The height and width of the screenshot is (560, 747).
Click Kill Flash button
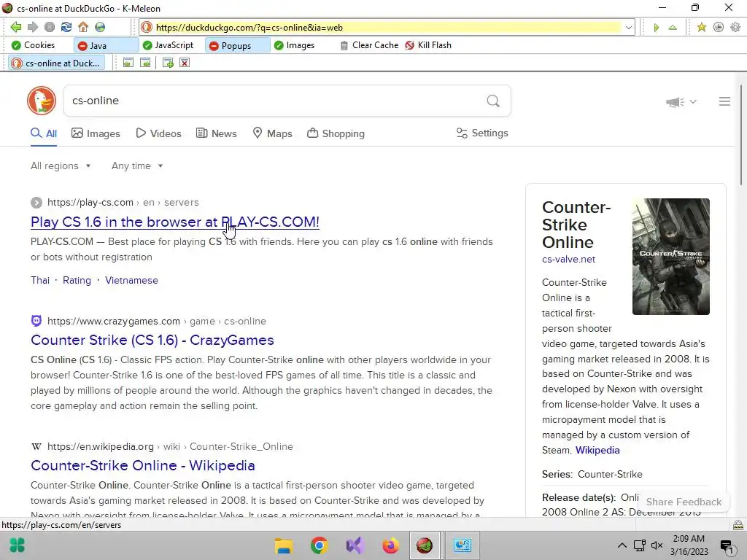(427, 45)
